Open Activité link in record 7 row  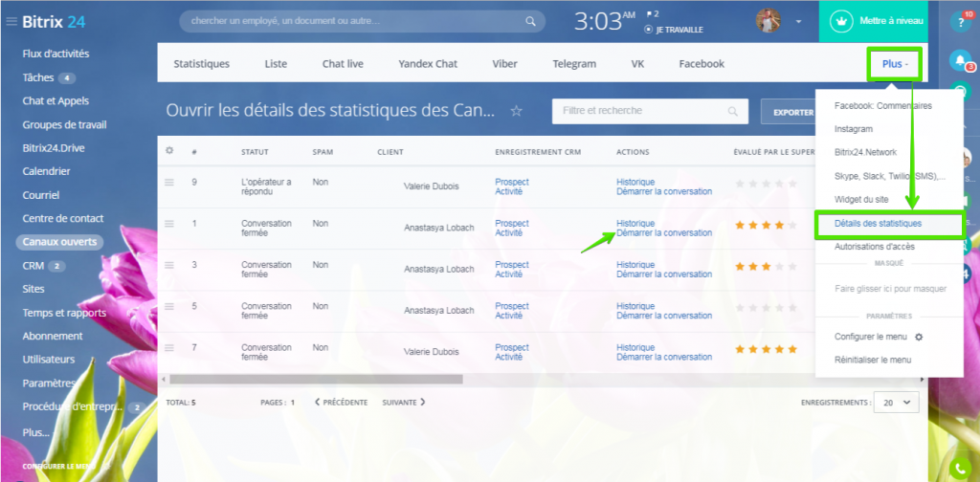pyautogui.click(x=509, y=357)
